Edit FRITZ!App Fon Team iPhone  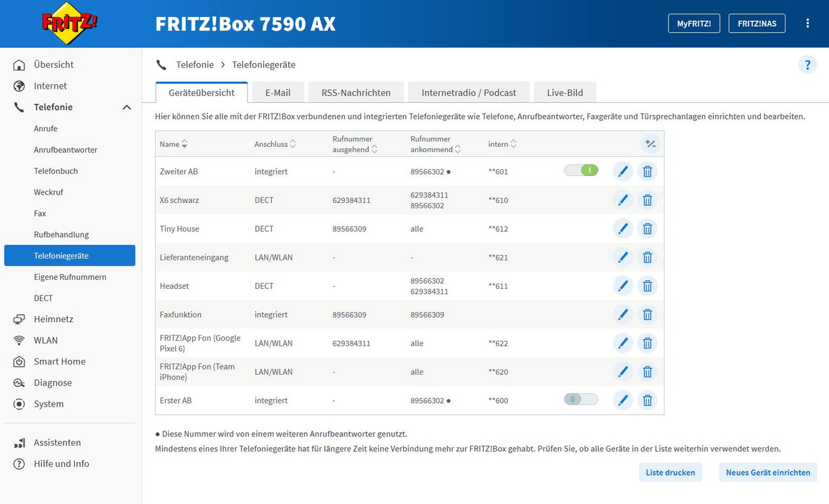click(x=623, y=371)
